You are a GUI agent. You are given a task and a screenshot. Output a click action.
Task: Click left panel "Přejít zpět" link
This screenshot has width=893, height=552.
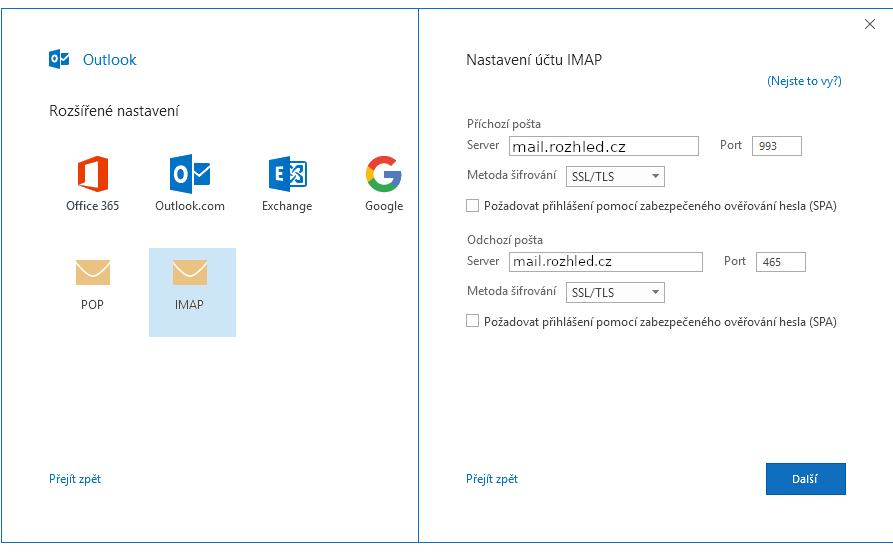click(75, 479)
